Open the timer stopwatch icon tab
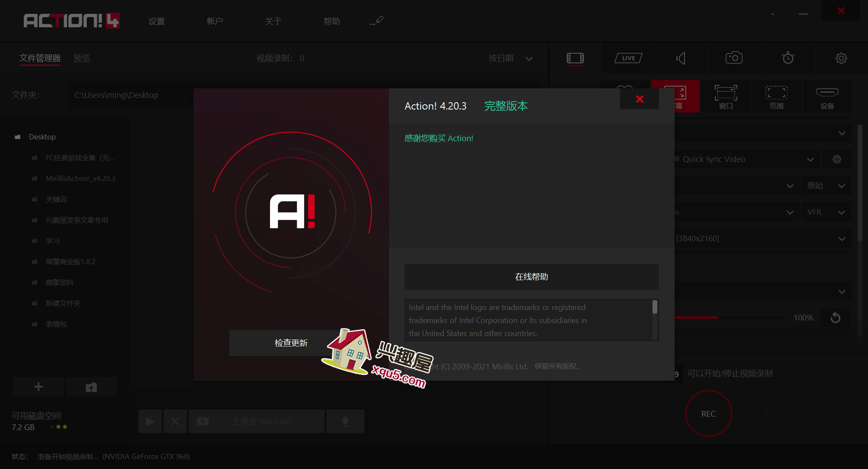868x469 pixels. click(788, 58)
